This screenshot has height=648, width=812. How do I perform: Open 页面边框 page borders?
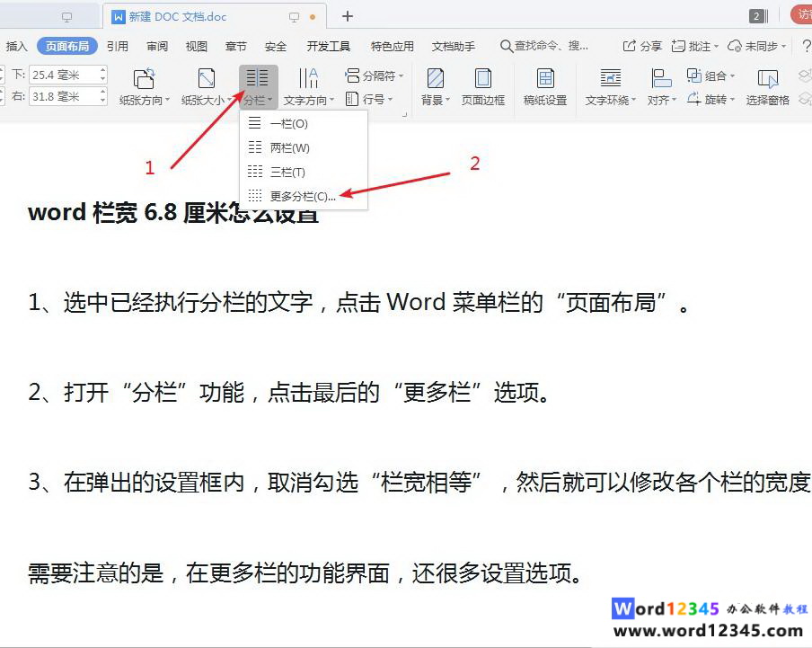(482, 86)
